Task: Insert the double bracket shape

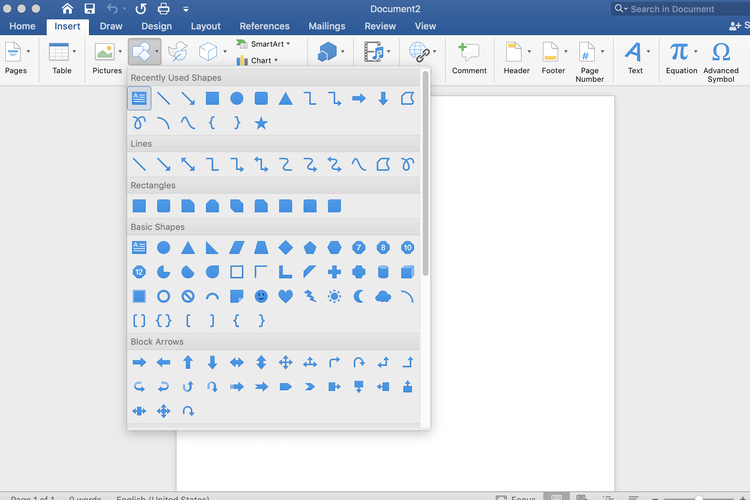Action: click(139, 321)
